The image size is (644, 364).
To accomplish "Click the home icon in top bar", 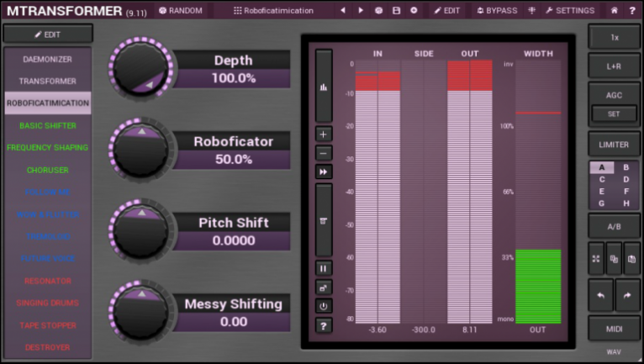I will 614,11.
